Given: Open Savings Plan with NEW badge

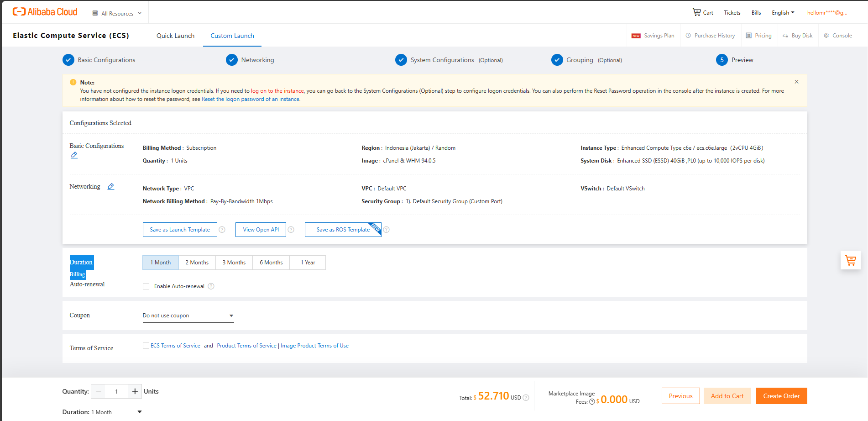Looking at the screenshot, I should tap(653, 36).
